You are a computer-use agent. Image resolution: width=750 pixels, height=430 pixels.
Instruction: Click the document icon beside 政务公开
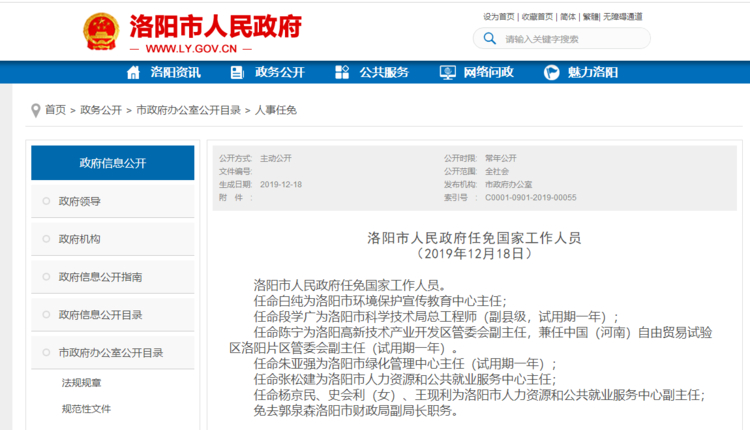237,72
